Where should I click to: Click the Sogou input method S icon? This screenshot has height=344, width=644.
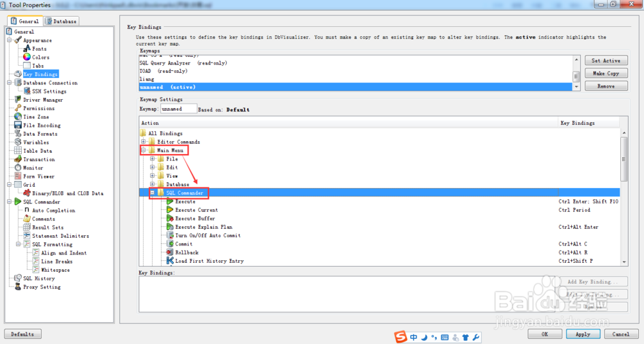pyautogui.click(x=401, y=337)
